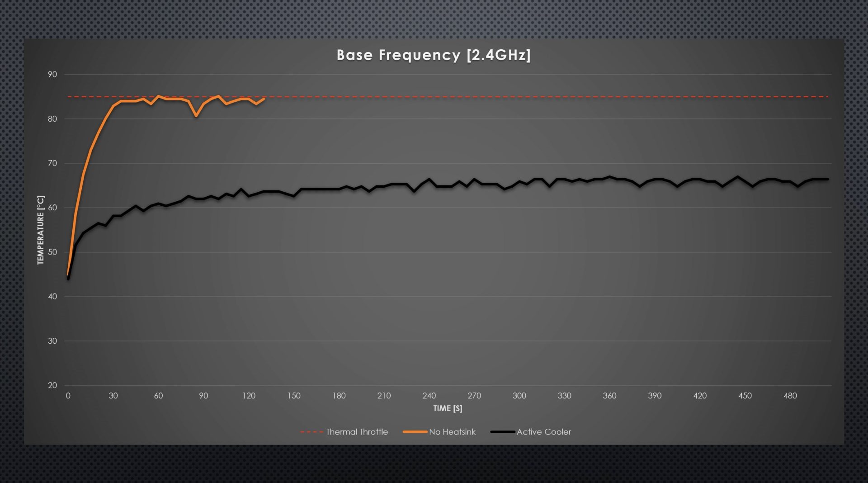
Task: Select the "Active Cooler" legend label
Action: 543,432
